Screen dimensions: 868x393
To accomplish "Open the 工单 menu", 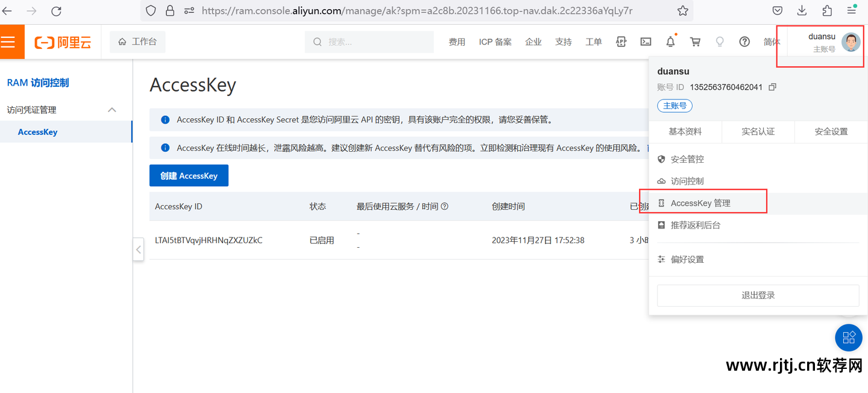I will [594, 42].
